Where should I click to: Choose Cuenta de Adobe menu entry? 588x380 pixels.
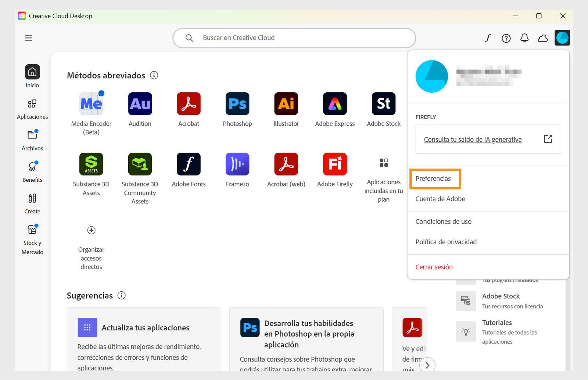click(440, 199)
